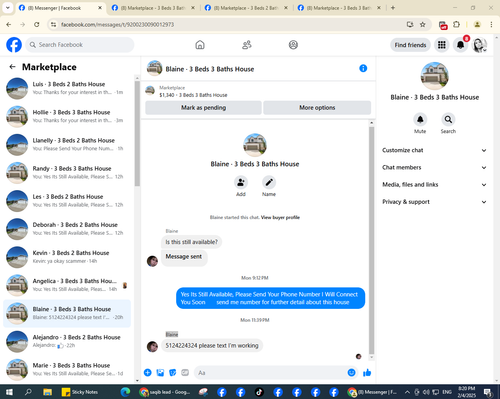Open the profile circle icon in top navigation
Screen dimensions: 500x399
coord(293,45)
